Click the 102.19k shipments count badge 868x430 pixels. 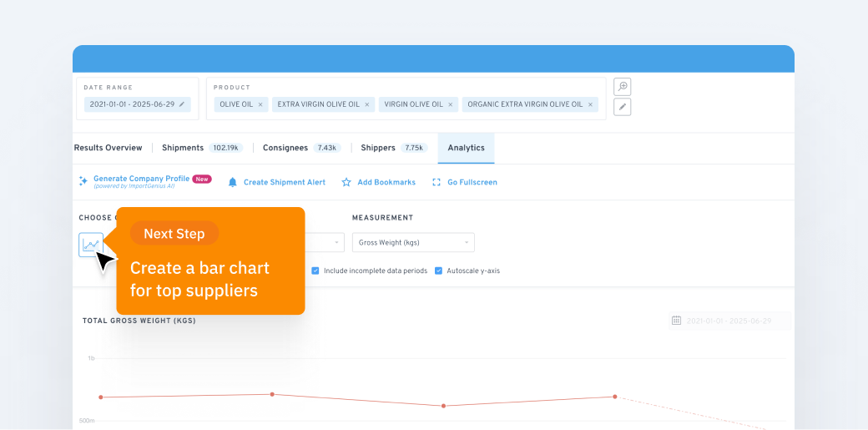[x=226, y=148]
